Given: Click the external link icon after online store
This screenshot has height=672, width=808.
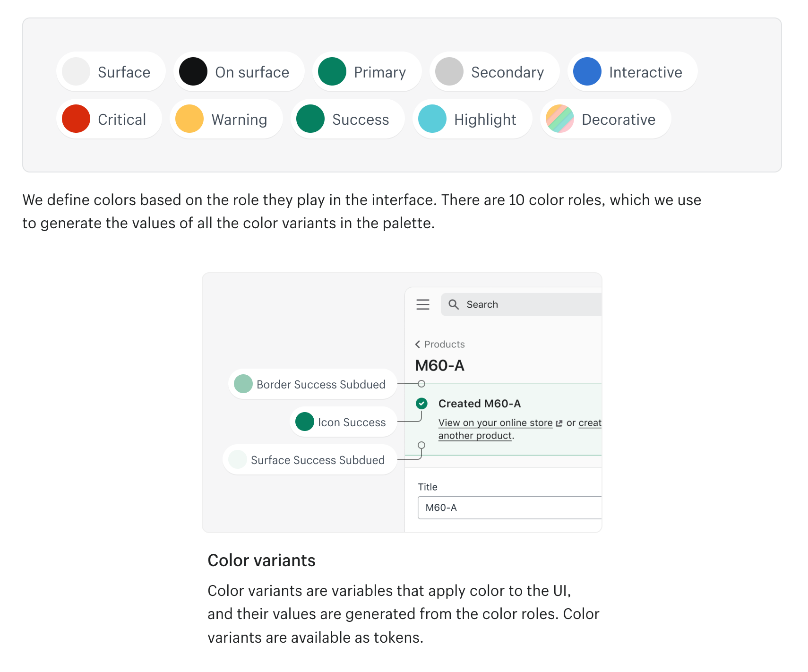Looking at the screenshot, I should pos(559,423).
